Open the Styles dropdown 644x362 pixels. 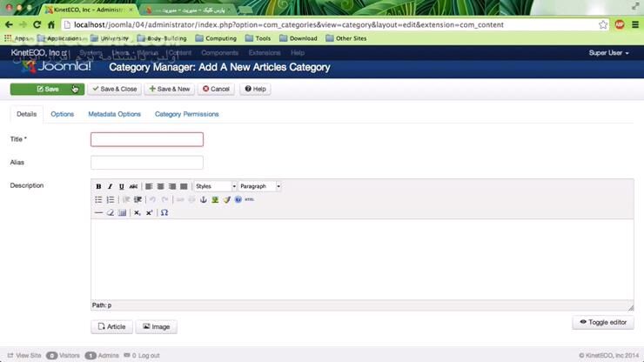tap(214, 186)
